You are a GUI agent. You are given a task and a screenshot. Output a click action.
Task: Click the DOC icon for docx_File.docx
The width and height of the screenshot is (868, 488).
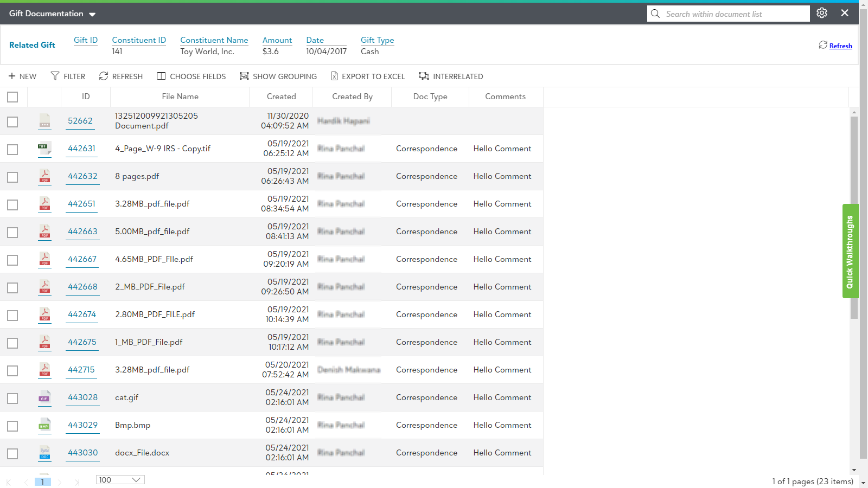44,453
